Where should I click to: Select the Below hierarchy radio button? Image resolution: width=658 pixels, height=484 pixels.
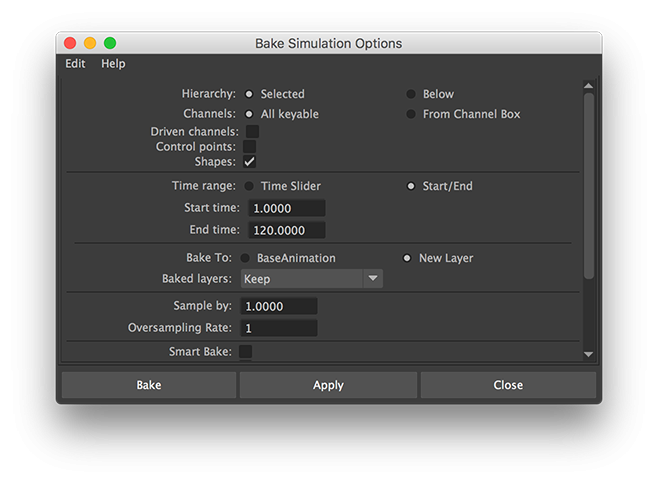click(411, 94)
